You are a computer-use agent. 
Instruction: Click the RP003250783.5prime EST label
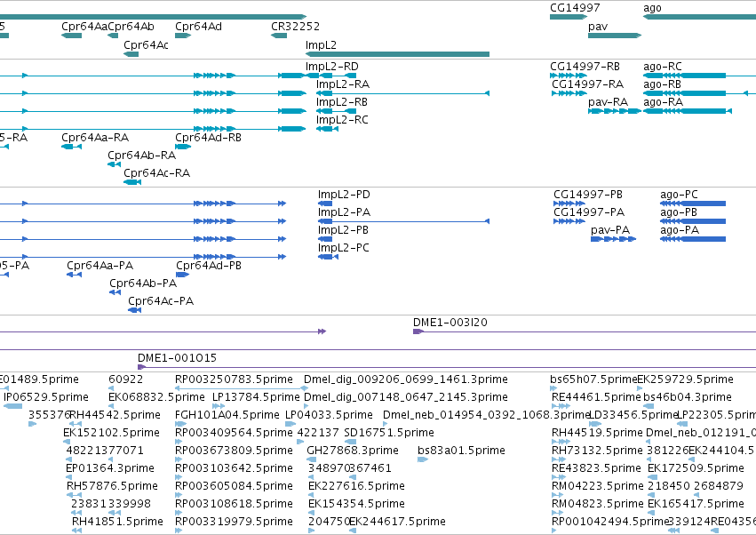234,379
